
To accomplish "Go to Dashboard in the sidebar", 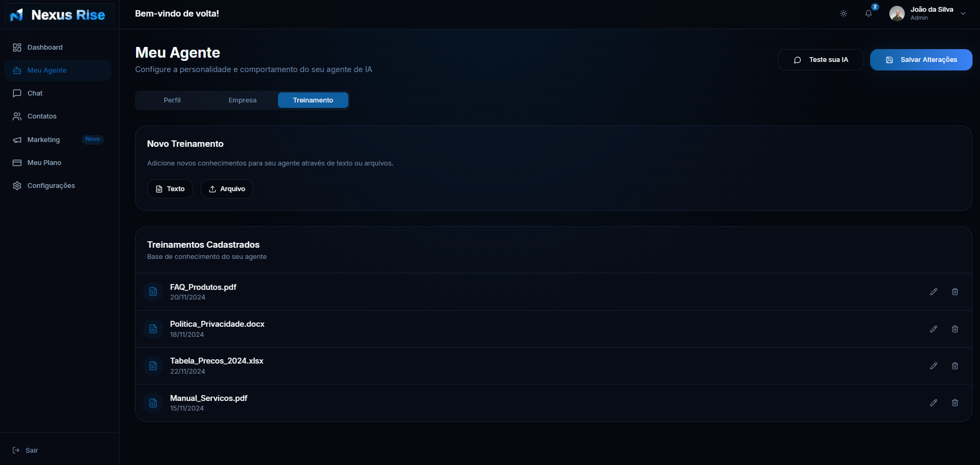I will [x=45, y=48].
